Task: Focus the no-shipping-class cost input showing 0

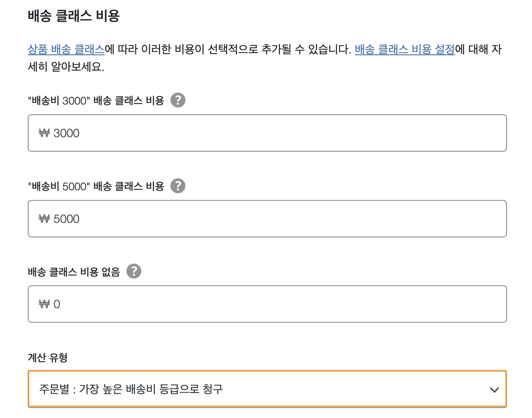Action: (267, 304)
